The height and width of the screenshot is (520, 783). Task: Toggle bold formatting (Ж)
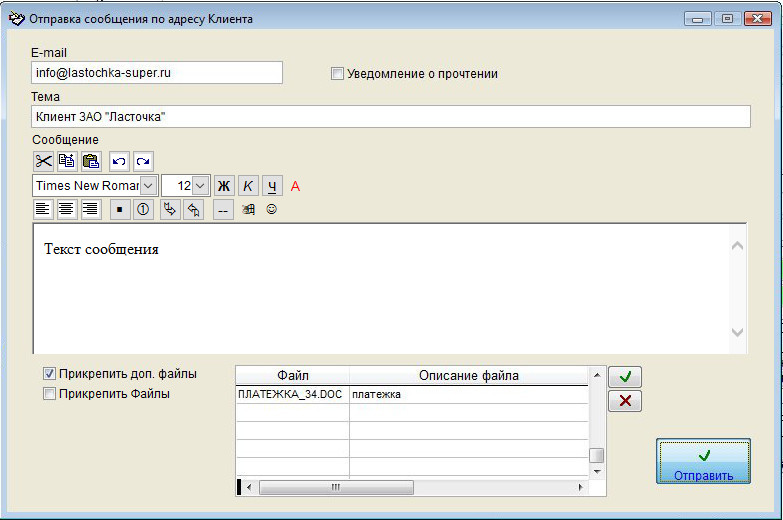223,186
